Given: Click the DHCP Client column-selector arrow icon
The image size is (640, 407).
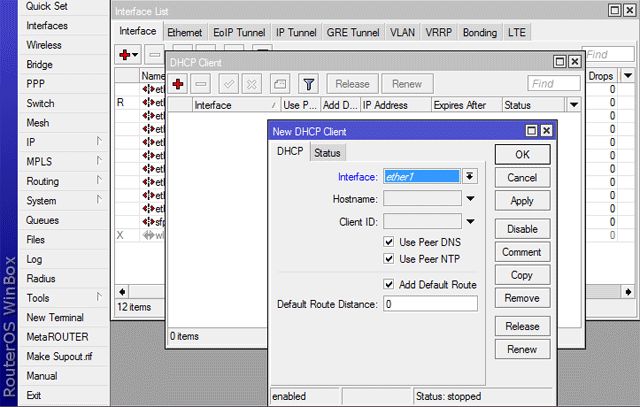Looking at the screenshot, I should tap(573, 105).
